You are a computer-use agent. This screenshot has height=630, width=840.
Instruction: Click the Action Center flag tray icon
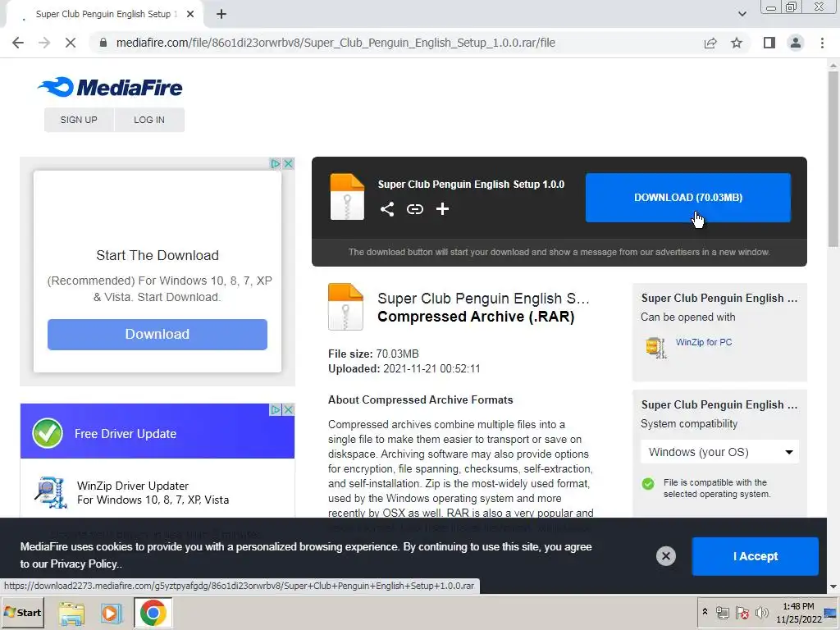(x=742, y=612)
